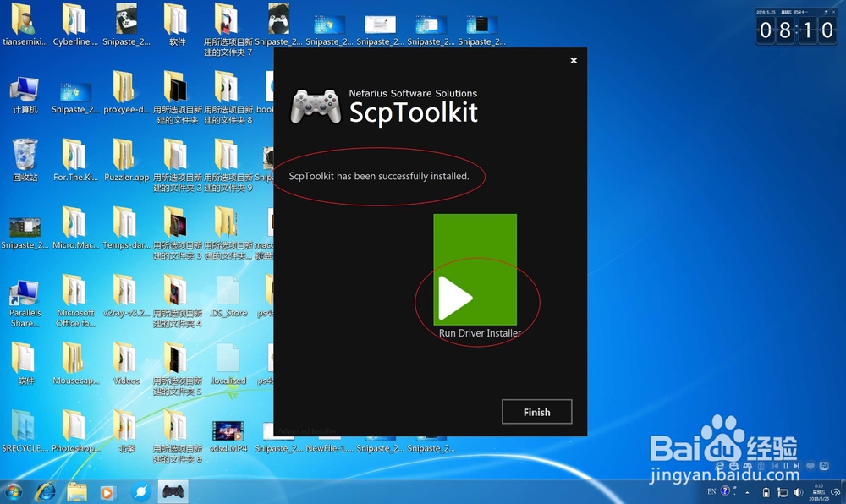This screenshot has width=846, height=504.
Task: Open the tiansemixi user folder on the desktop
Action: pos(25,25)
